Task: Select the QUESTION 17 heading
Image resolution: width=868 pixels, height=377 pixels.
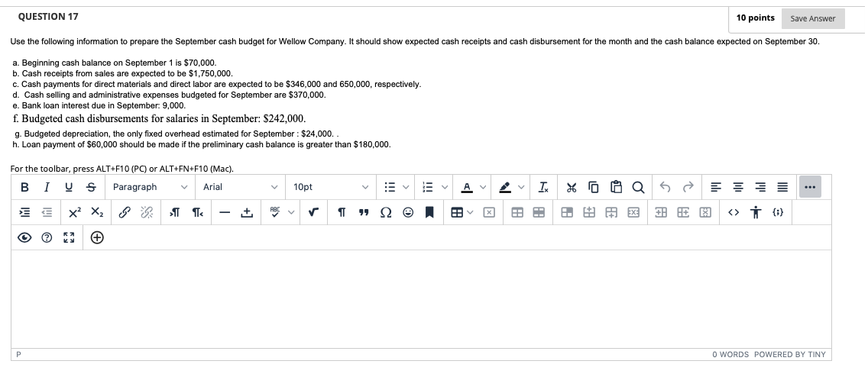Action: click(48, 17)
